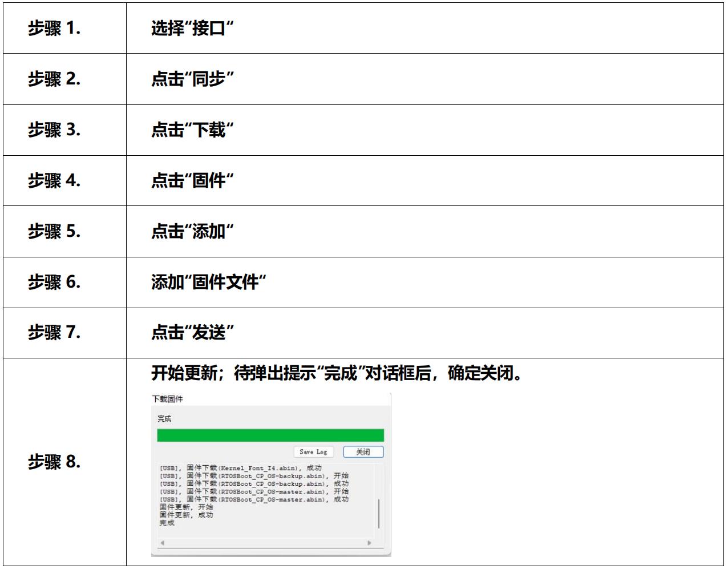Click log line 固件更新, 成功
This screenshot has height=569, width=728.
coord(186,515)
